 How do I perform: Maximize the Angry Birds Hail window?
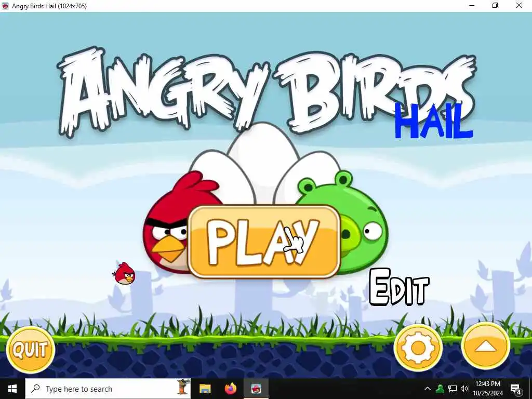(x=495, y=5)
